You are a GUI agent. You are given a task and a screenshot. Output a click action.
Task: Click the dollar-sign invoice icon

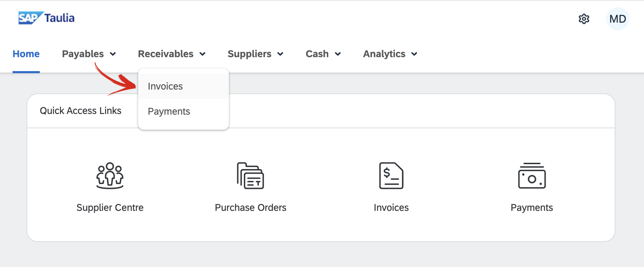click(x=391, y=176)
